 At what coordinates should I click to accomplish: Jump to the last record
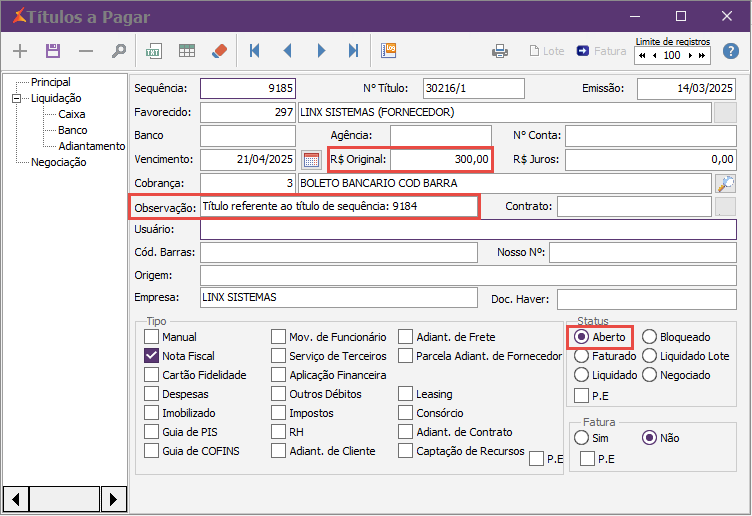pyautogui.click(x=353, y=51)
